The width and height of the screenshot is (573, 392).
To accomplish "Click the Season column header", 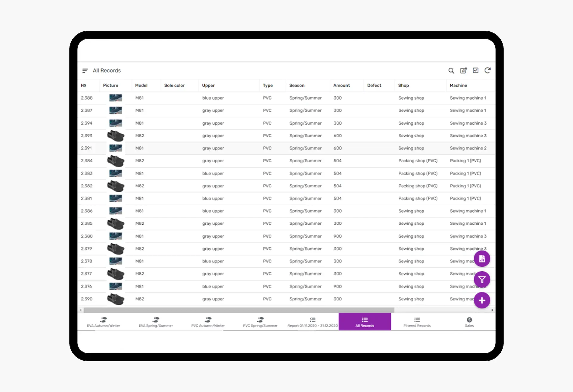I will [297, 85].
